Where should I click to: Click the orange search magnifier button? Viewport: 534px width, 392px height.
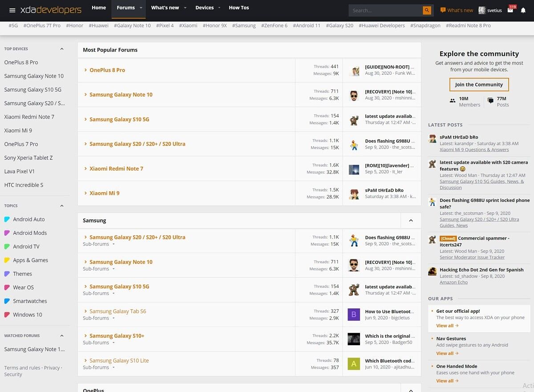coord(426,10)
